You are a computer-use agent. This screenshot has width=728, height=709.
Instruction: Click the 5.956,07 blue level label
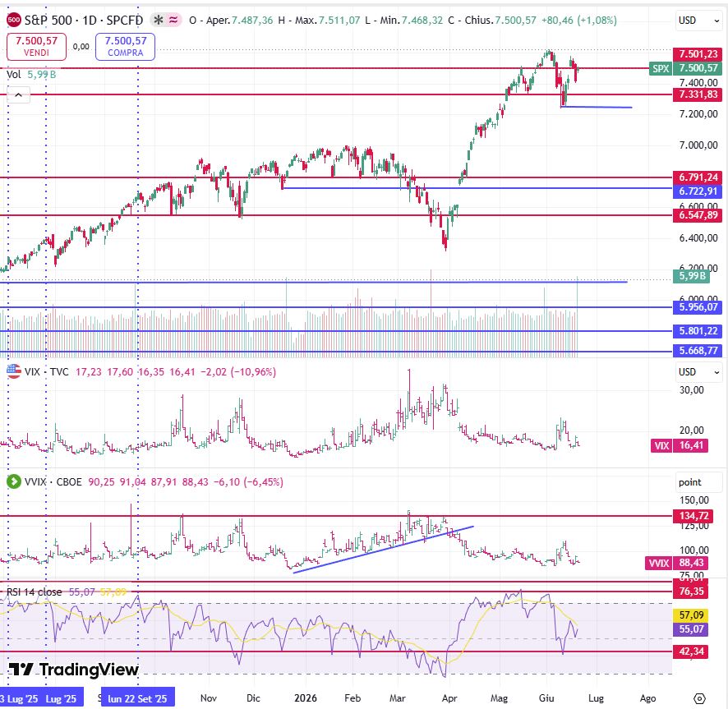pos(698,307)
